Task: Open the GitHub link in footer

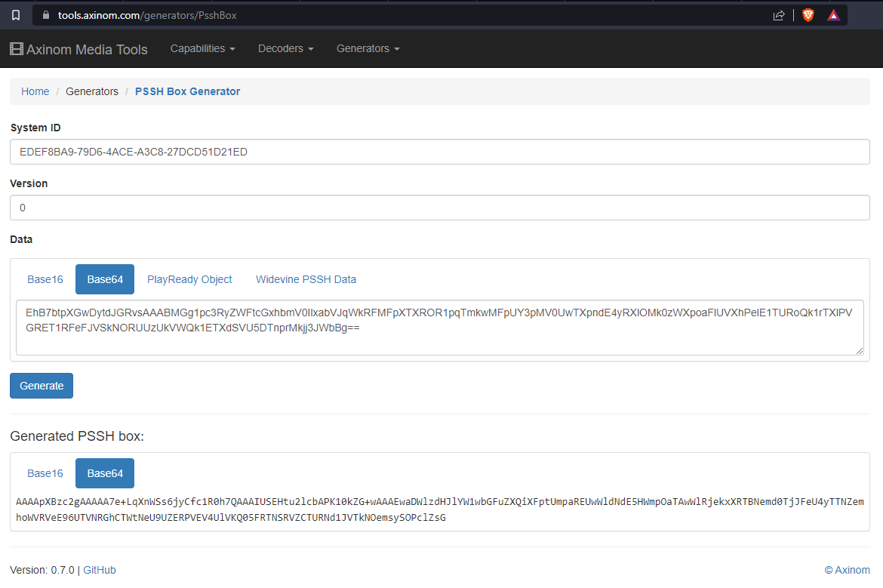Action: [x=99, y=570]
